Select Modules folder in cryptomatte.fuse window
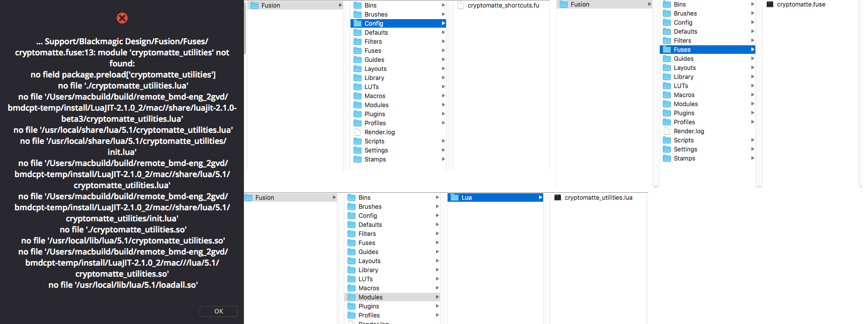This screenshot has height=324, width=868. (708, 104)
